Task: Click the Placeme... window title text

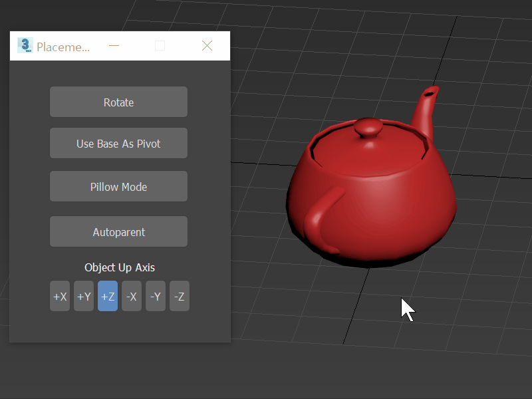Action: [63, 47]
